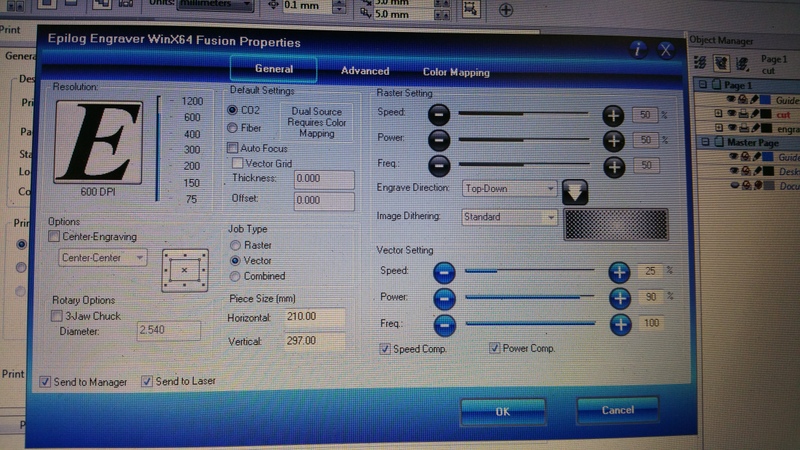The height and width of the screenshot is (450, 800).
Task: Switch to the Advanced tab
Action: (365, 71)
